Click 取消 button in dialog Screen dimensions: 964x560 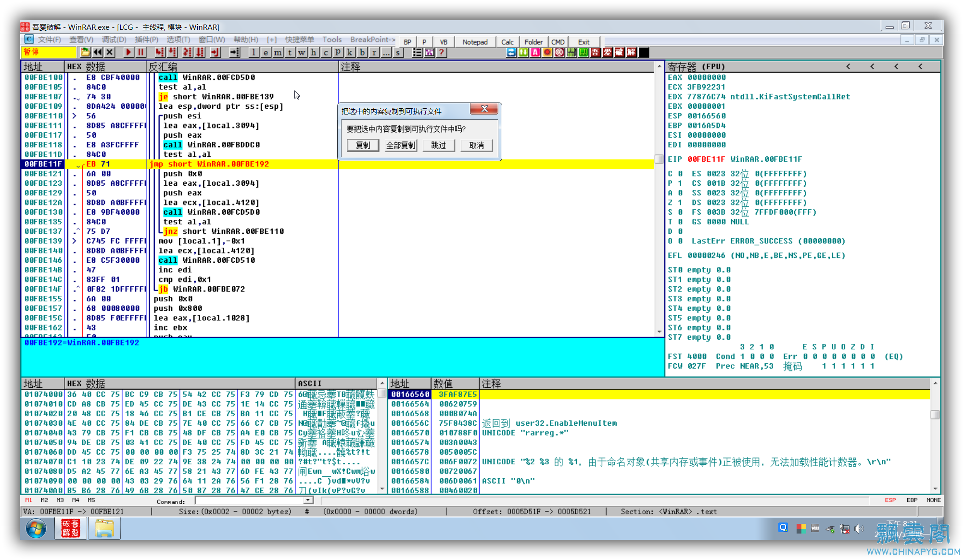click(x=477, y=145)
